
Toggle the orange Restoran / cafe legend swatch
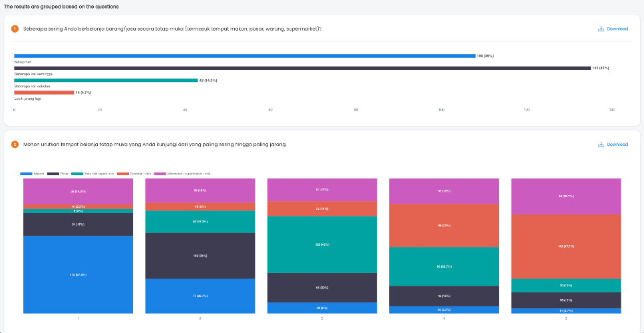123,174
